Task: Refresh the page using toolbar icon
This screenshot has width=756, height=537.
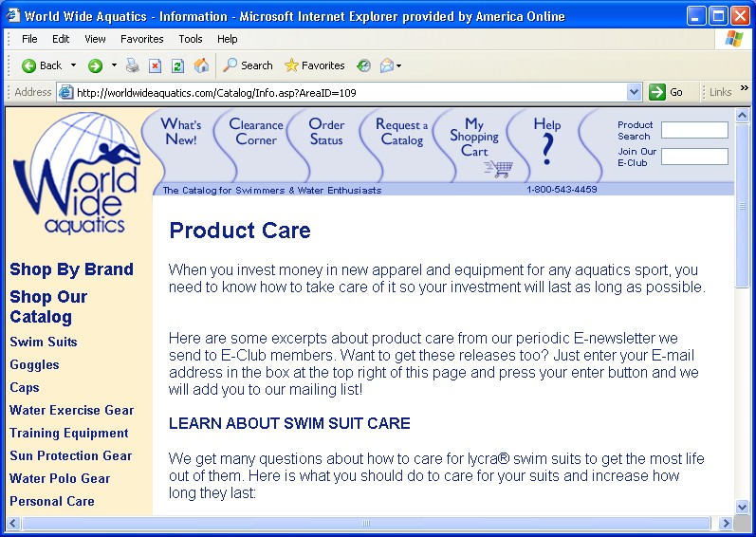Action: [x=177, y=65]
